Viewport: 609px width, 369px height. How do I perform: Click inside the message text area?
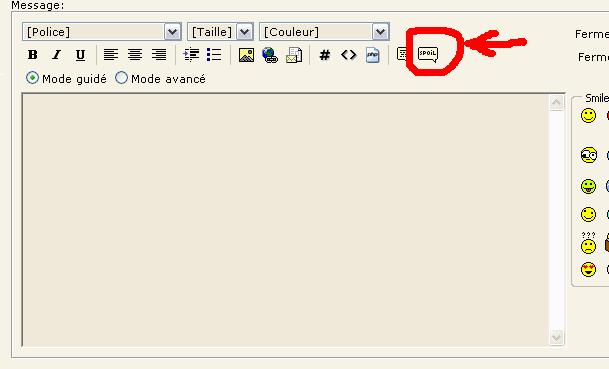click(x=285, y=220)
